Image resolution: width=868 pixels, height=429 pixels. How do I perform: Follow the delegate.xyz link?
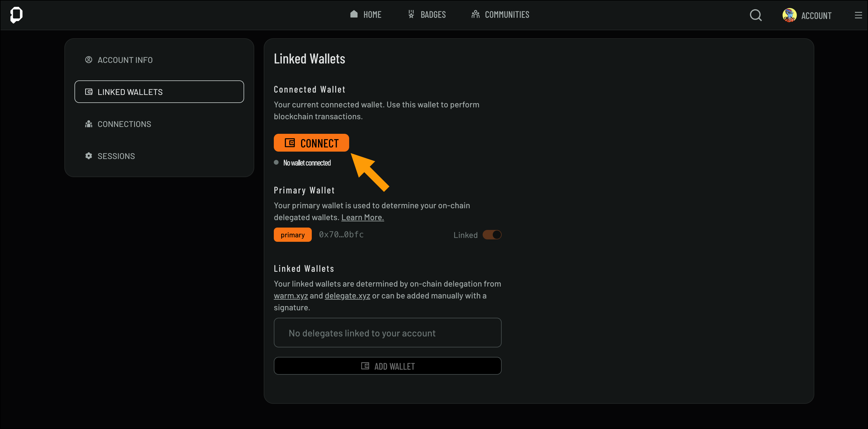point(347,295)
